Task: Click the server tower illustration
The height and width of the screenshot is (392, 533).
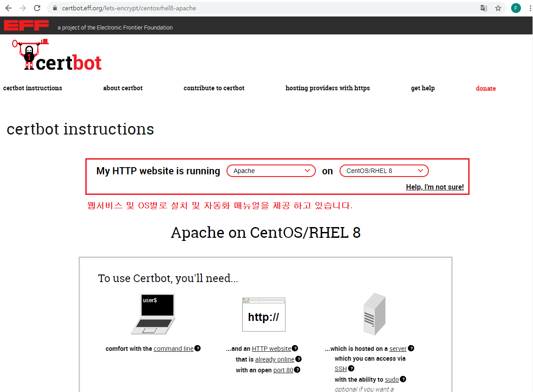Action: [374, 314]
